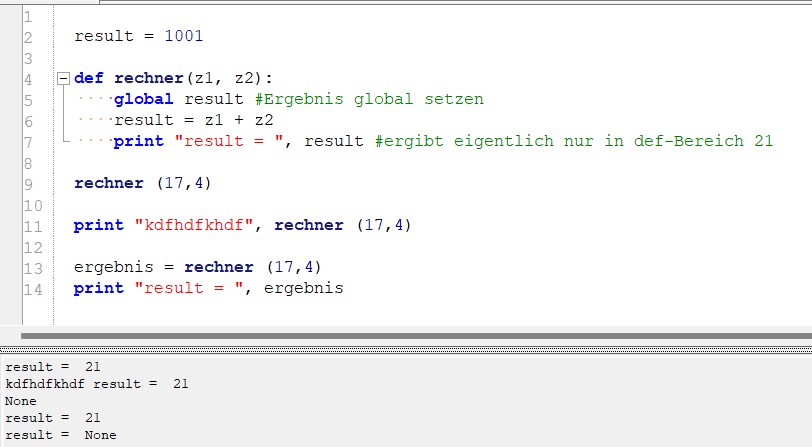Click the string "result = " on line 14
The width and height of the screenshot is (812, 447).
tap(189, 288)
